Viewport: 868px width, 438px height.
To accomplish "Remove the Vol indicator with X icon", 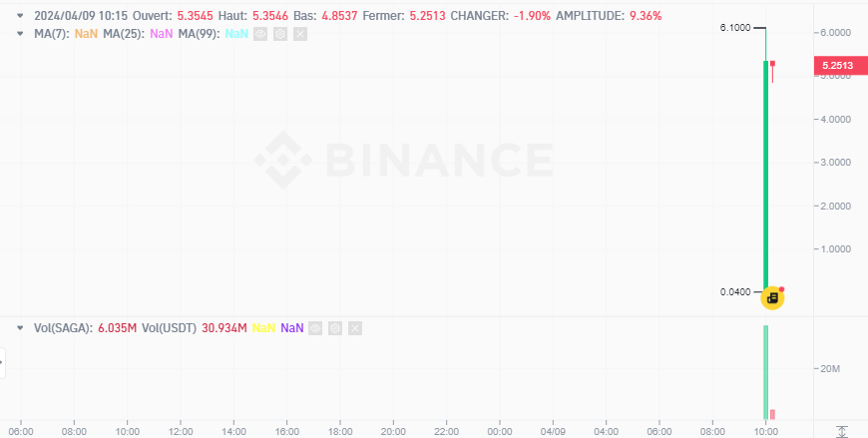I will point(355,327).
